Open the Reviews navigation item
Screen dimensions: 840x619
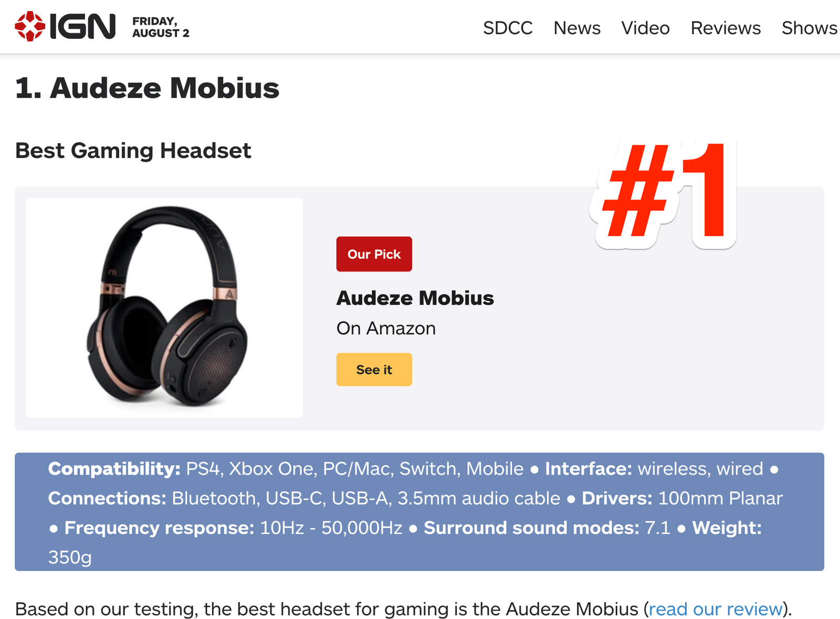(x=726, y=28)
